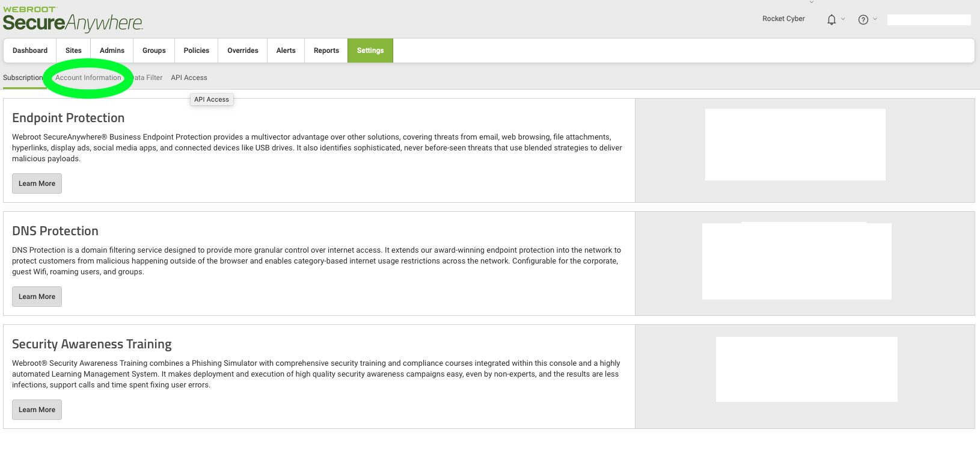View the Alerts tab

click(286, 51)
